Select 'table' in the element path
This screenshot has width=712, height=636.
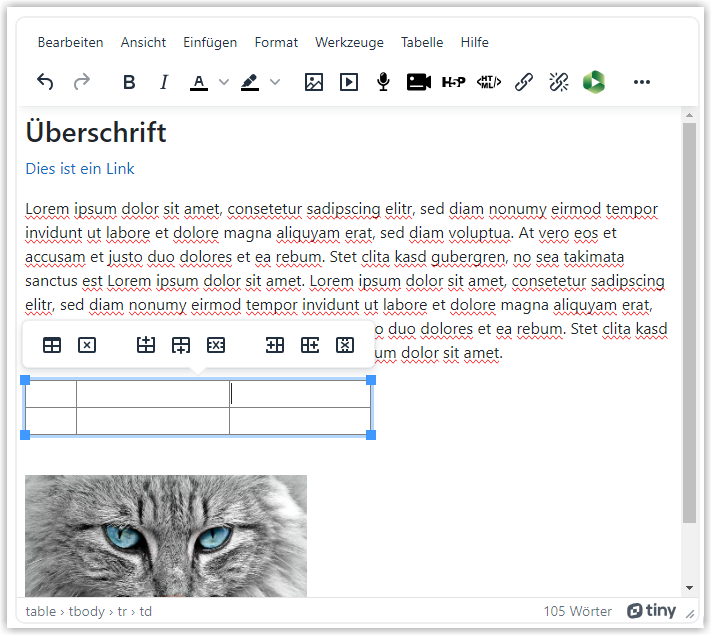[41, 611]
